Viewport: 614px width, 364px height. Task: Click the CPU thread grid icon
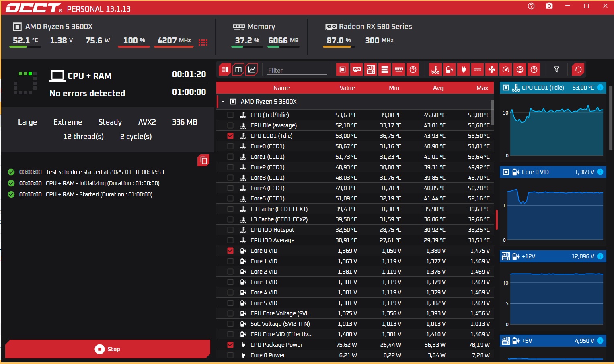pos(203,42)
